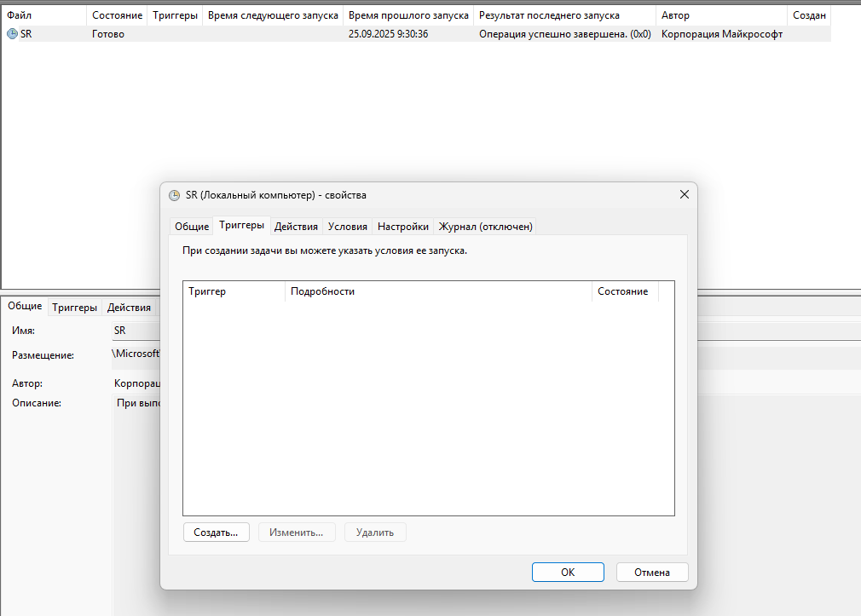
Task: Select the SR task name
Action: 26,34
